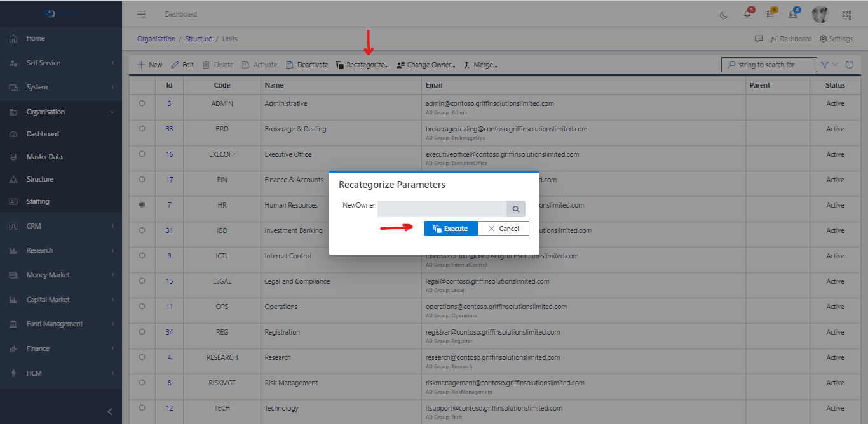Select the Investment Banking row radio button
Screen dimensions: 868x424
(142, 230)
